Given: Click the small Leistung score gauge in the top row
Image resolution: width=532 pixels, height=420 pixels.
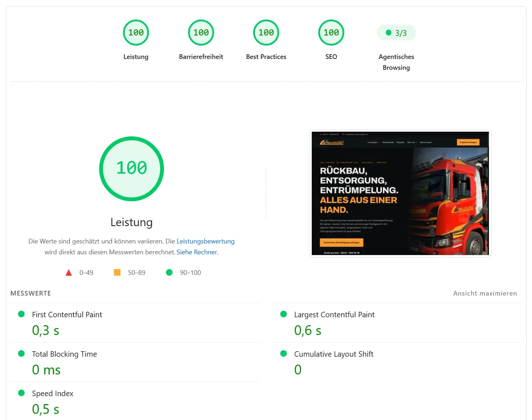Looking at the screenshot, I should [x=136, y=33].
